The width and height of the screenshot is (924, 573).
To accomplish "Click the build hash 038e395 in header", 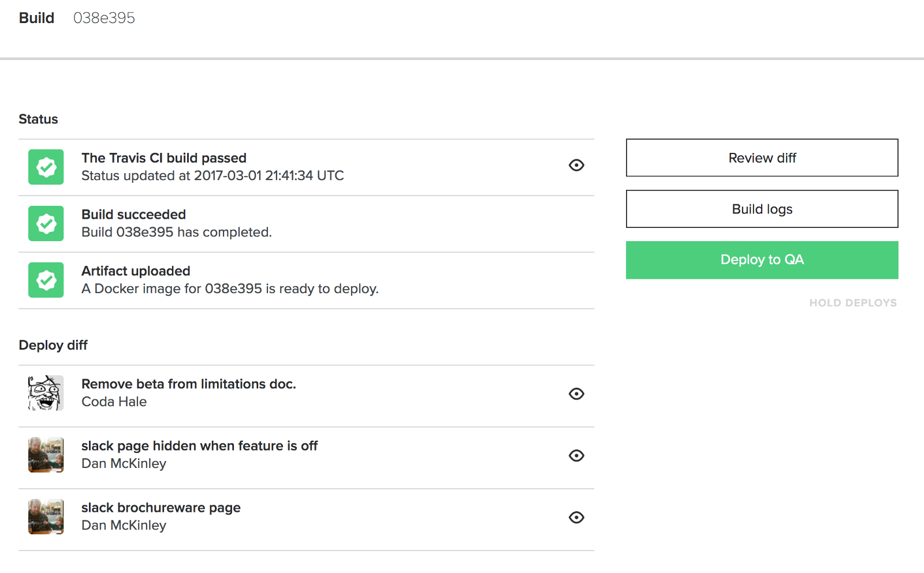I will tap(104, 18).
